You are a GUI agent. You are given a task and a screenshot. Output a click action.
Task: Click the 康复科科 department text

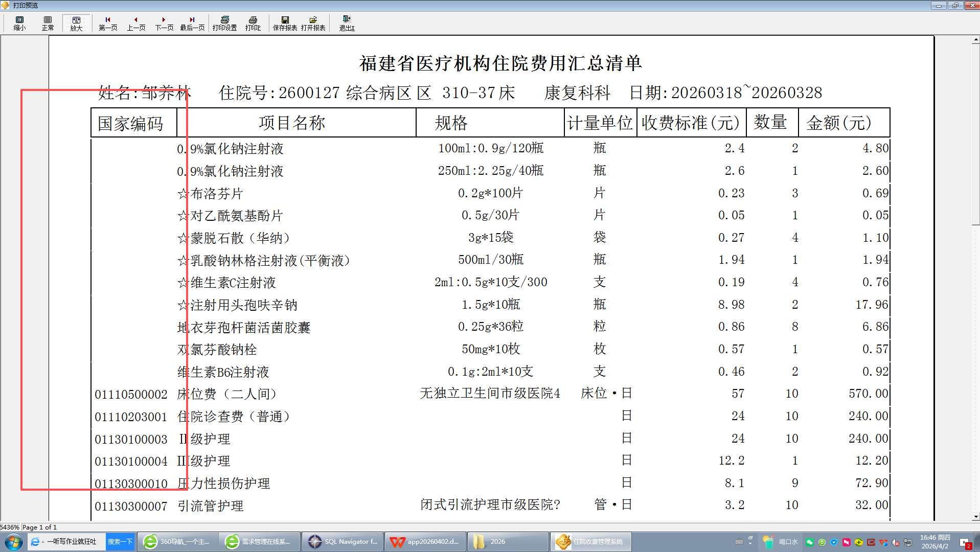577,93
